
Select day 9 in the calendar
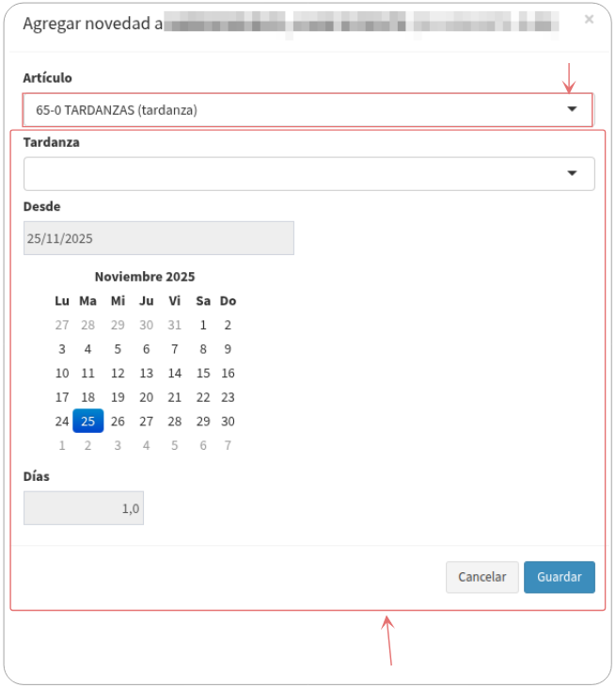pos(228,348)
